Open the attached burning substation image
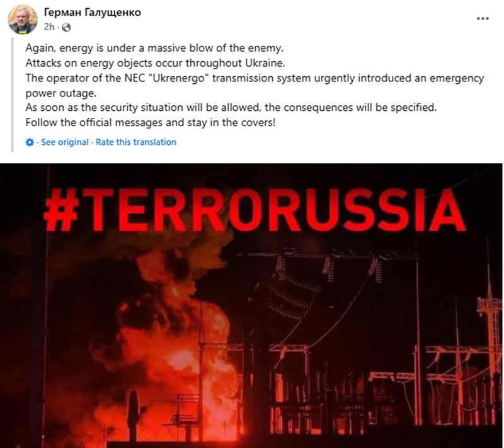The image size is (504, 448). pyautogui.click(x=251, y=306)
